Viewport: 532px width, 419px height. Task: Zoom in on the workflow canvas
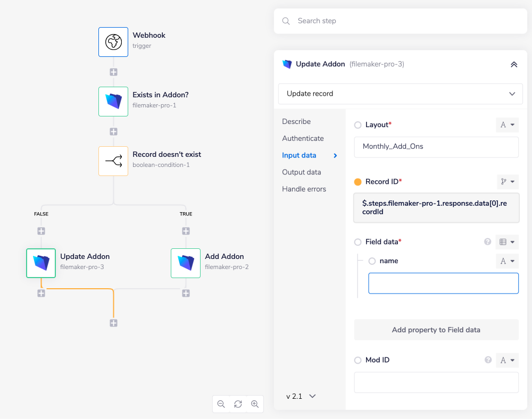click(x=255, y=404)
